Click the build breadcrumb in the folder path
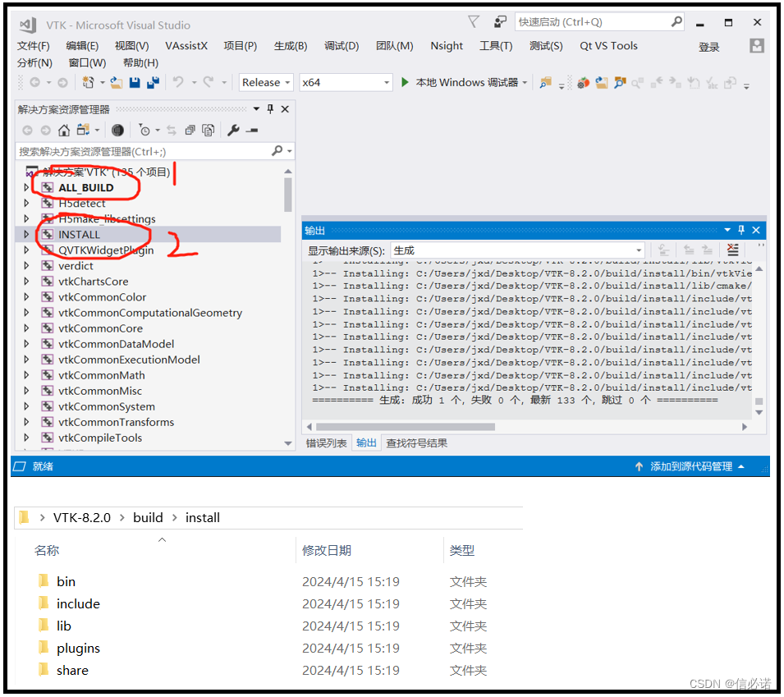This screenshot has width=784, height=697. click(148, 517)
